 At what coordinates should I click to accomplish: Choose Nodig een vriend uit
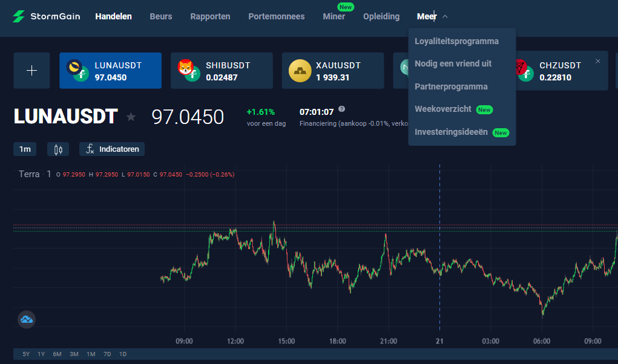[x=453, y=63]
